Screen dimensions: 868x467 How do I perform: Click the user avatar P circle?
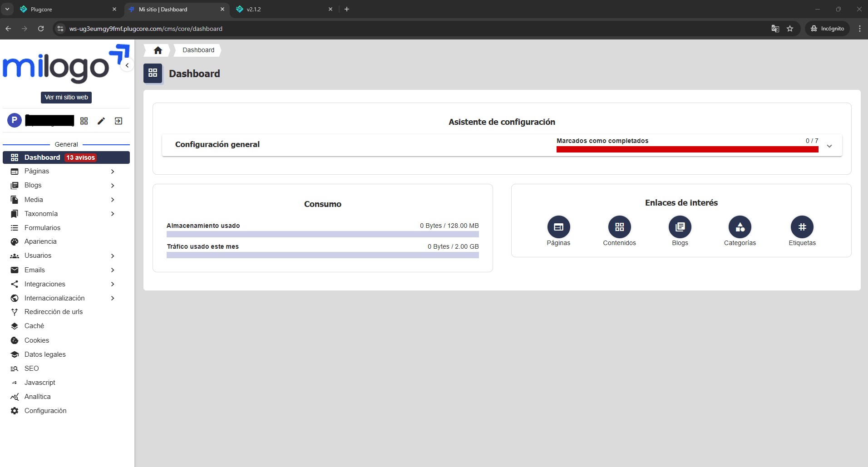click(15, 120)
